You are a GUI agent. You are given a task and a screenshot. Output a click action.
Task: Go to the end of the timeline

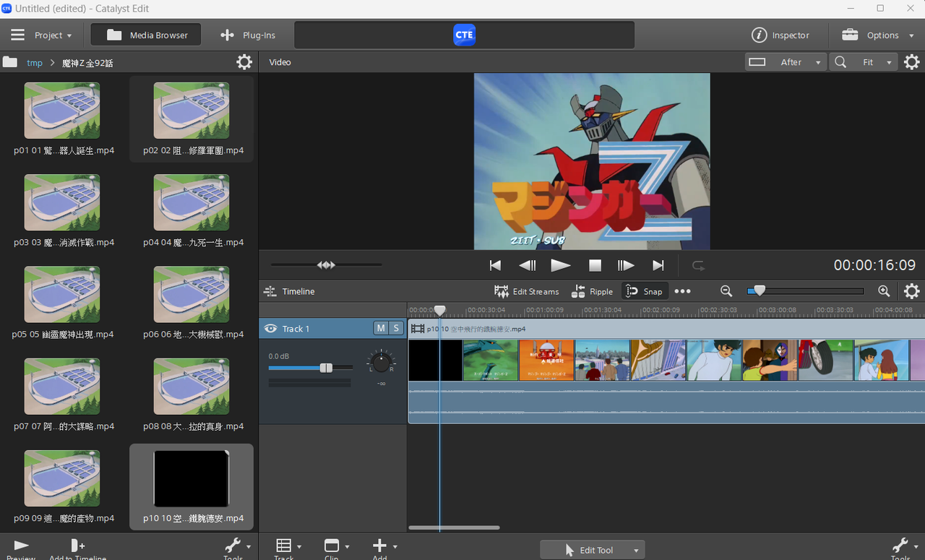[658, 266]
